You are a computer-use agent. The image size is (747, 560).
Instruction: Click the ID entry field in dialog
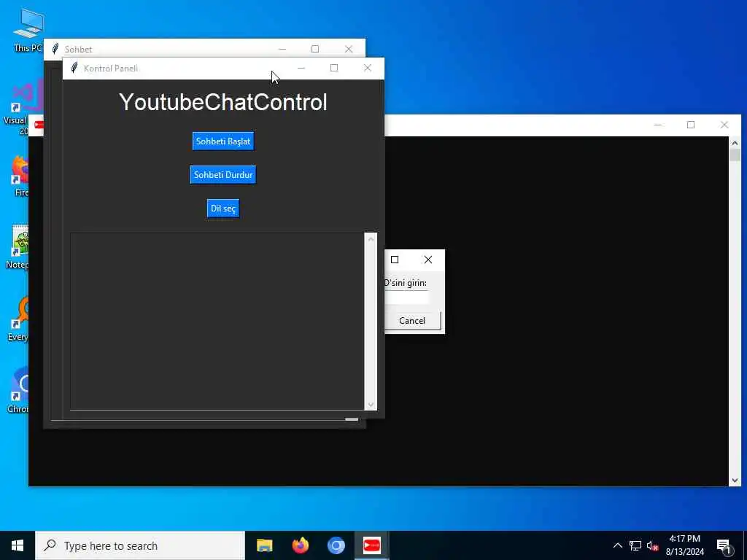[407, 297]
